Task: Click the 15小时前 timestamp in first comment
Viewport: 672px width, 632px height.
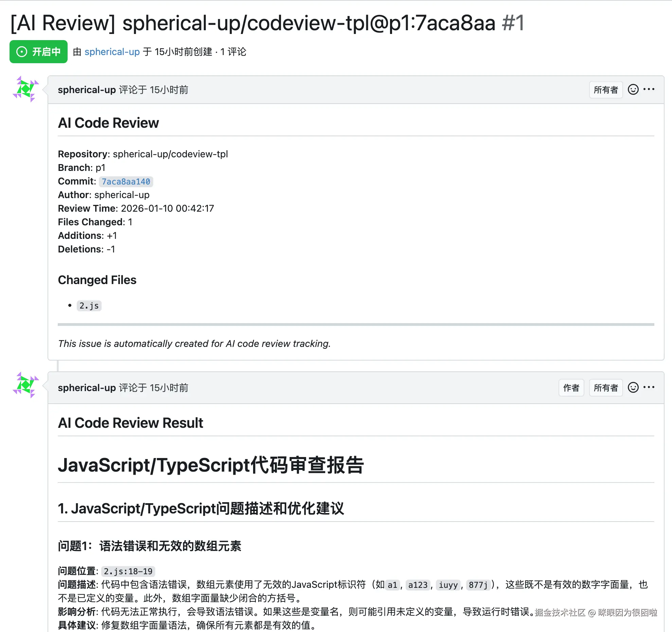Action: [x=169, y=90]
